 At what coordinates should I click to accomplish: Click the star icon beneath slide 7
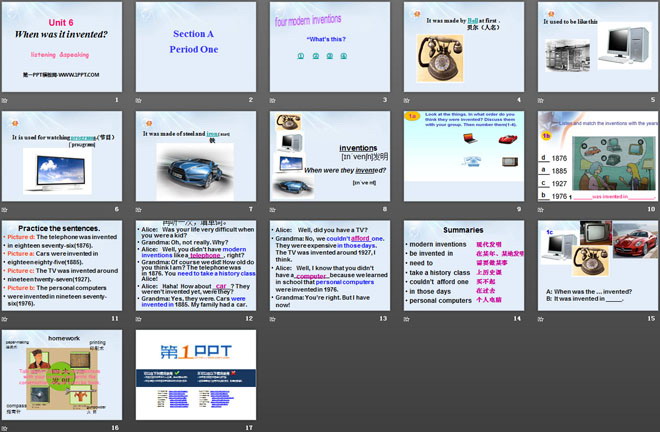141,209
